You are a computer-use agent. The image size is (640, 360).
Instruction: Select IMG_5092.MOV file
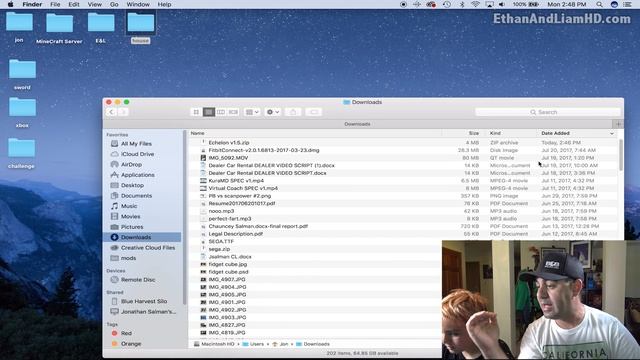click(228, 158)
